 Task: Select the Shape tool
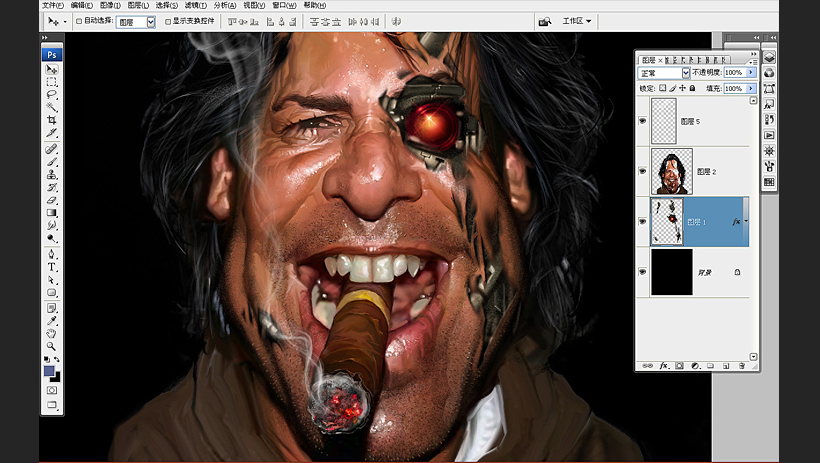(x=52, y=292)
